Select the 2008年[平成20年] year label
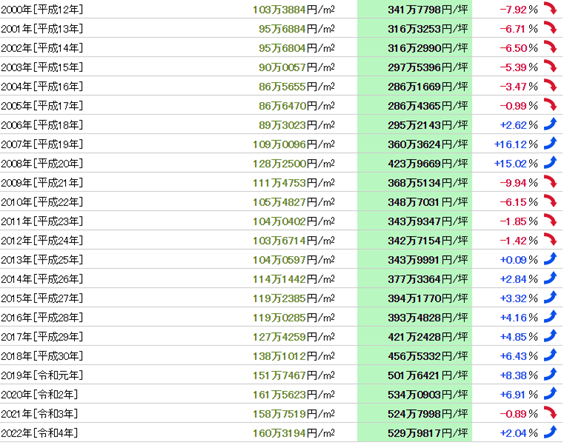This screenshot has width=567, height=448. point(42,163)
